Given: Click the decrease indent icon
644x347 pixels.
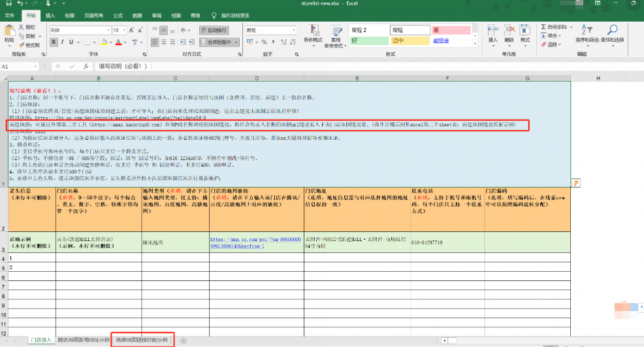Looking at the screenshot, I should point(183,42).
